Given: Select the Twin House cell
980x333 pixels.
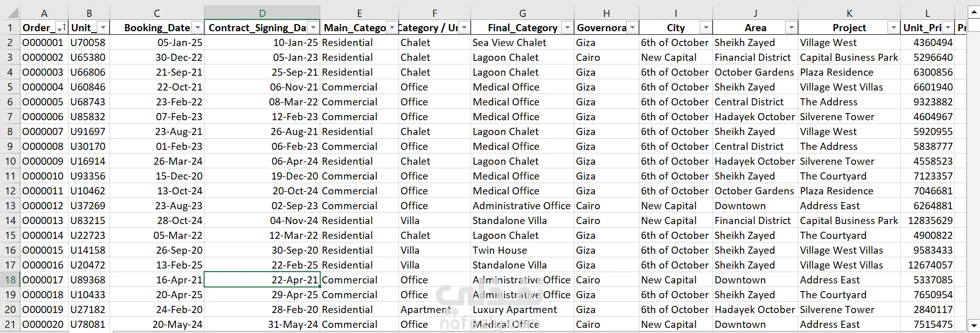Looking at the screenshot, I should click(x=522, y=250).
